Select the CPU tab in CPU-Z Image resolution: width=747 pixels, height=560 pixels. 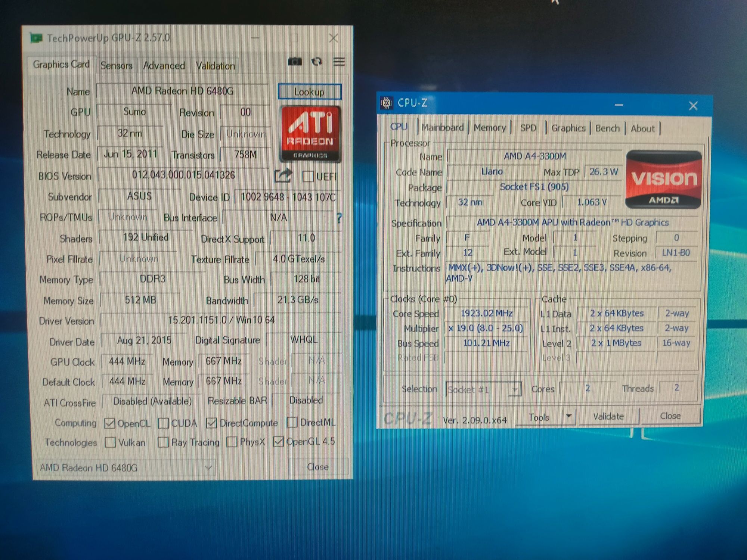(x=399, y=127)
